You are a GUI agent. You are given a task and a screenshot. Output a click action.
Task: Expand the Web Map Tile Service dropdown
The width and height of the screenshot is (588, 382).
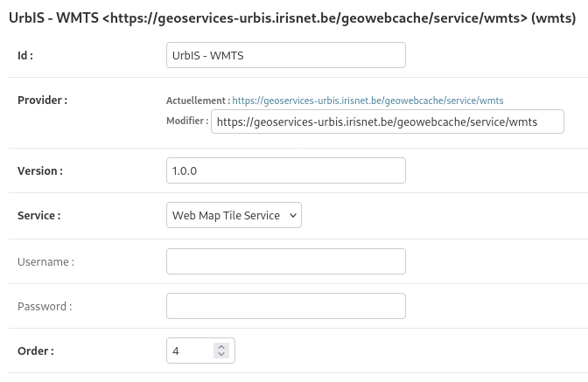pyautogui.click(x=234, y=215)
